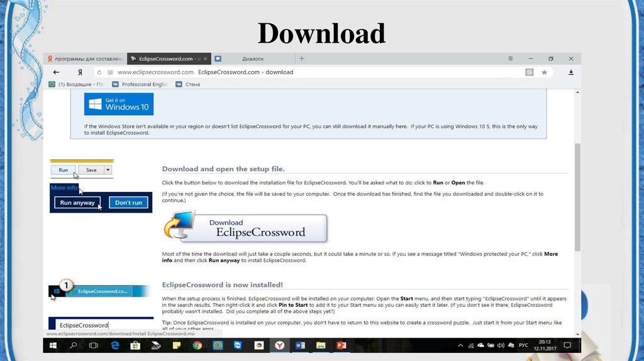Open Sticky Notes from the taskbar
This screenshot has height=361, width=644.
[177, 345]
